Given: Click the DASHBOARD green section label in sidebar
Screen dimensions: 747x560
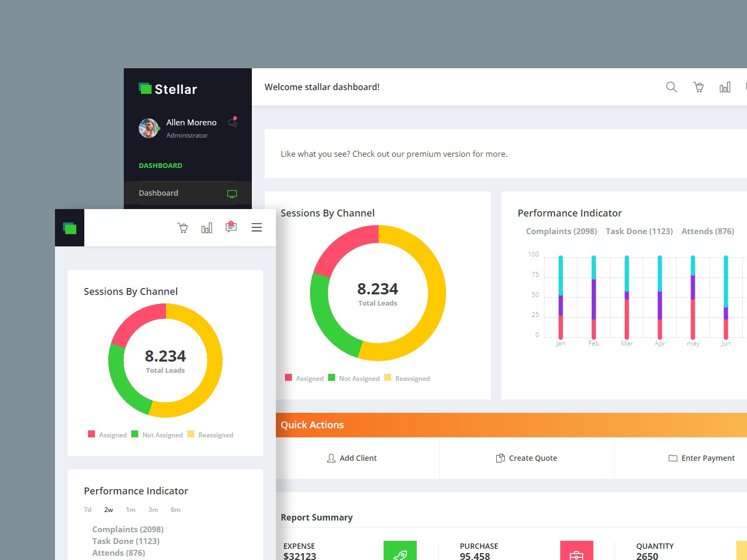Looking at the screenshot, I should tap(161, 166).
